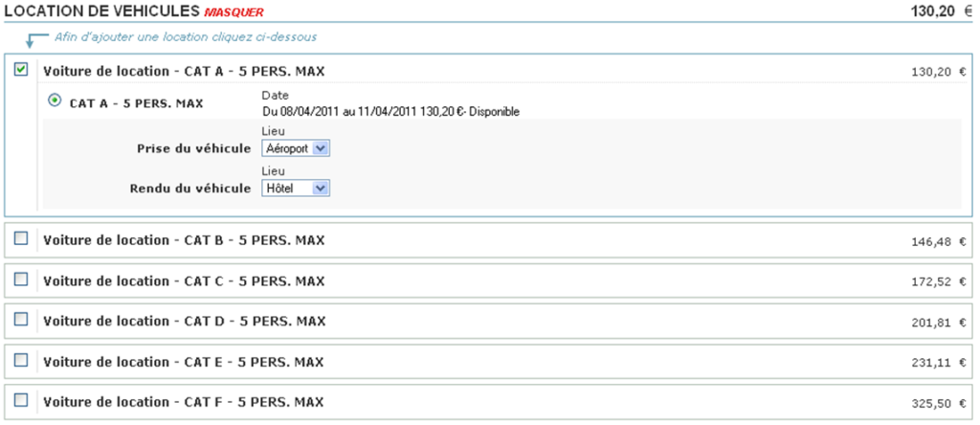Click the 'Voiture de location - CAT E' title

pyautogui.click(x=184, y=362)
